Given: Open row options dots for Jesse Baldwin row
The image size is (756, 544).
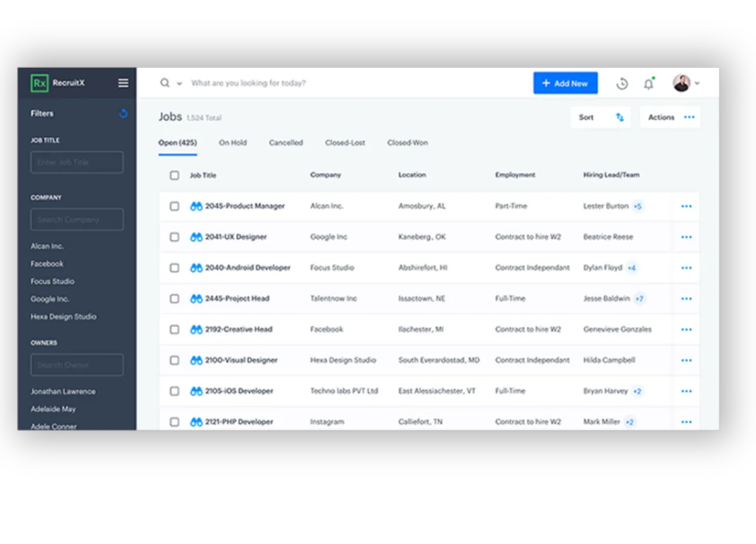Looking at the screenshot, I should 687,298.
